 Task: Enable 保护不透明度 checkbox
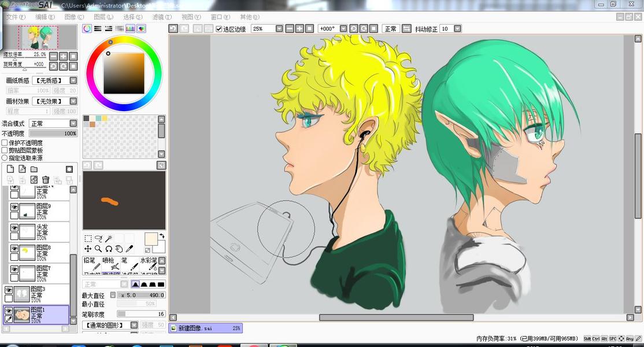click(x=5, y=142)
